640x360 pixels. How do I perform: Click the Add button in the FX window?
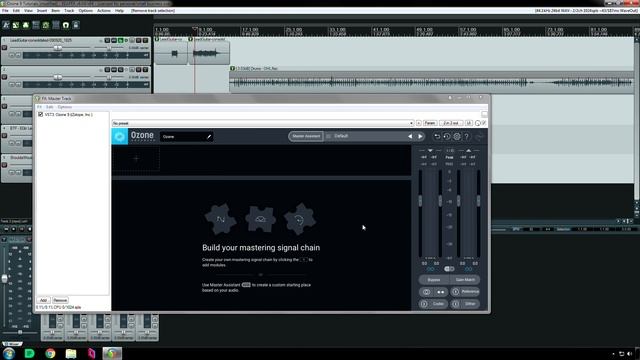tap(43, 300)
